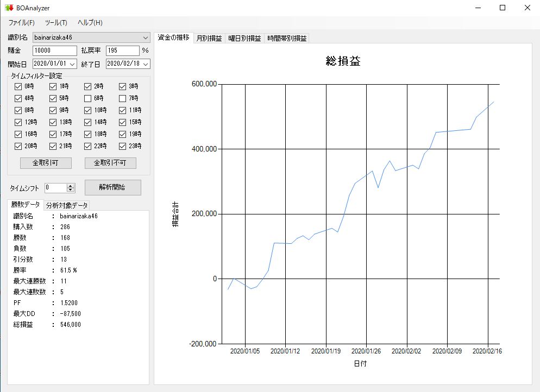Screen dimensions: 540x392
Task: Click the 負数 105 result row
Action: pos(41,249)
